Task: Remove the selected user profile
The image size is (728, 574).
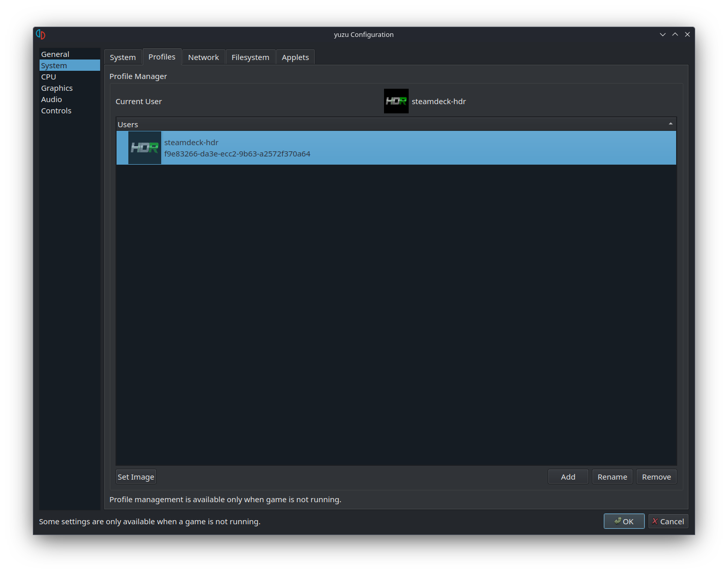Action: [x=657, y=477]
